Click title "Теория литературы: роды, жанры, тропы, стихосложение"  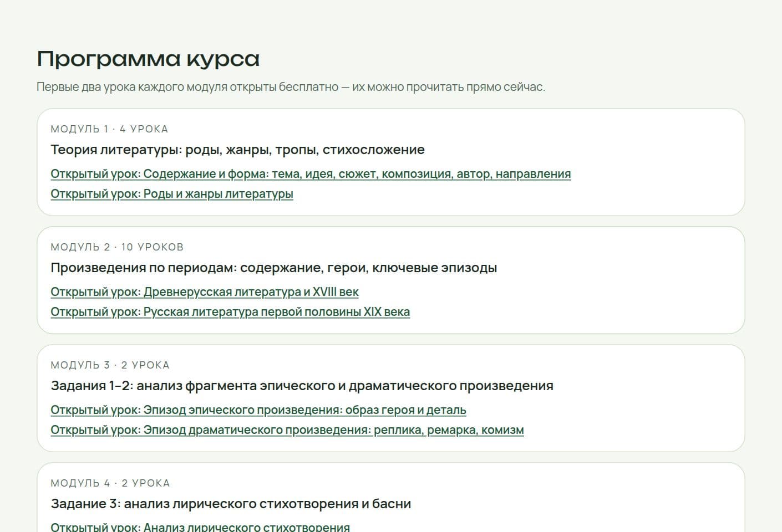(x=237, y=150)
